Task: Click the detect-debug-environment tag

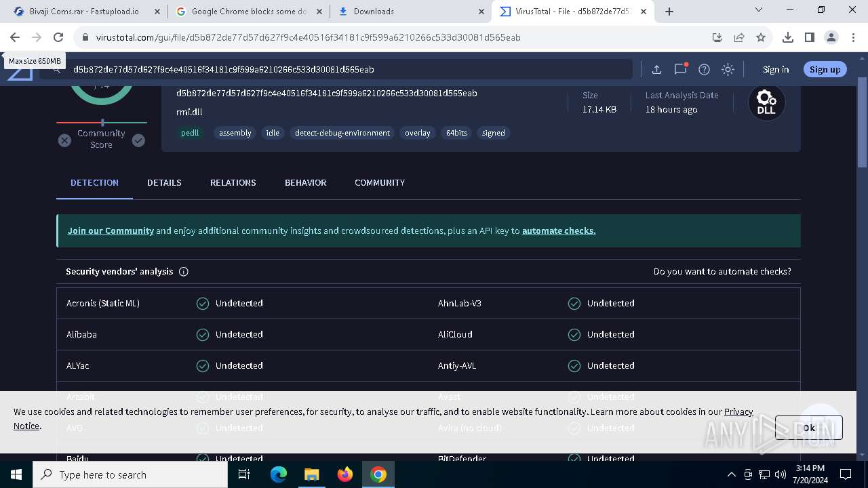Action: [x=342, y=133]
